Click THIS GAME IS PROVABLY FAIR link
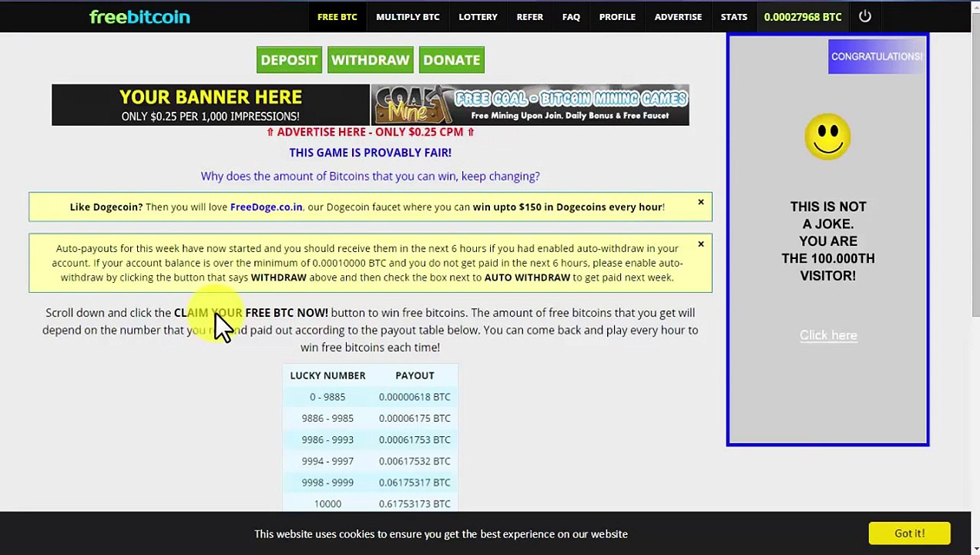This screenshot has width=980, height=555. (370, 153)
